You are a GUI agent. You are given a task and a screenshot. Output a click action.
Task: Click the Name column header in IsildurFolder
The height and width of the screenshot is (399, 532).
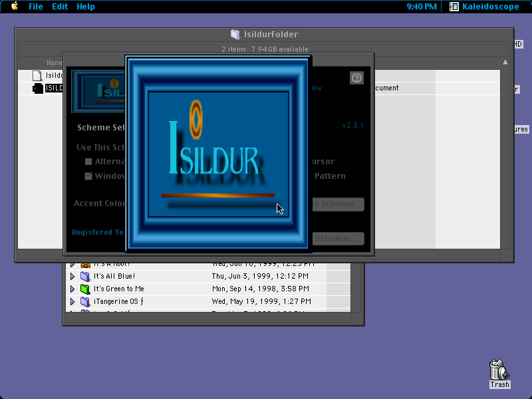tap(55, 63)
